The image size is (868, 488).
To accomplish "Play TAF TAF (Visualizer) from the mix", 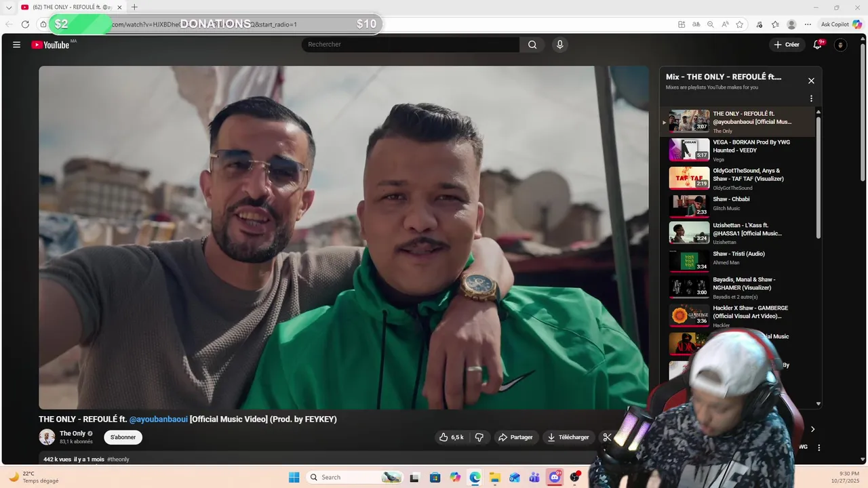I will point(736,178).
